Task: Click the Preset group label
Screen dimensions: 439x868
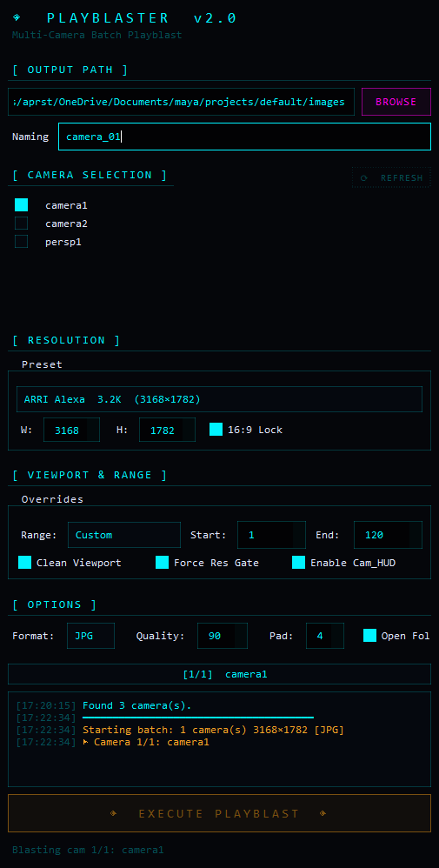Action: coord(42,364)
